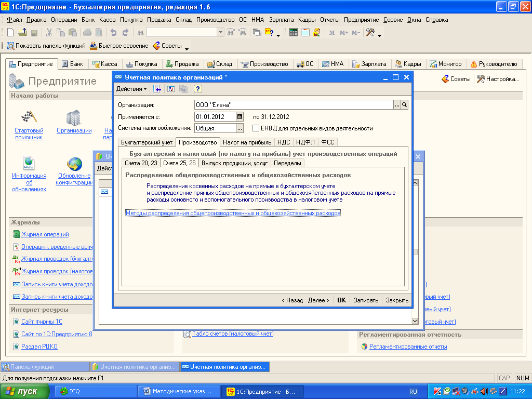Click the question mark help icon in dialog

pos(198,89)
